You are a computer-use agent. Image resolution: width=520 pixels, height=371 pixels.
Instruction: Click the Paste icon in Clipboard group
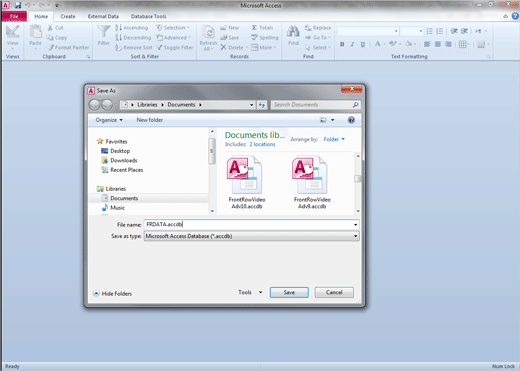point(35,31)
